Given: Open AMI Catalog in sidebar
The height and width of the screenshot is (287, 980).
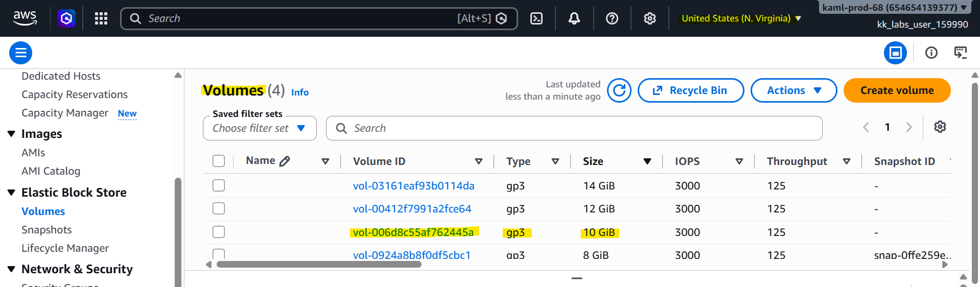Looking at the screenshot, I should coord(51,171).
